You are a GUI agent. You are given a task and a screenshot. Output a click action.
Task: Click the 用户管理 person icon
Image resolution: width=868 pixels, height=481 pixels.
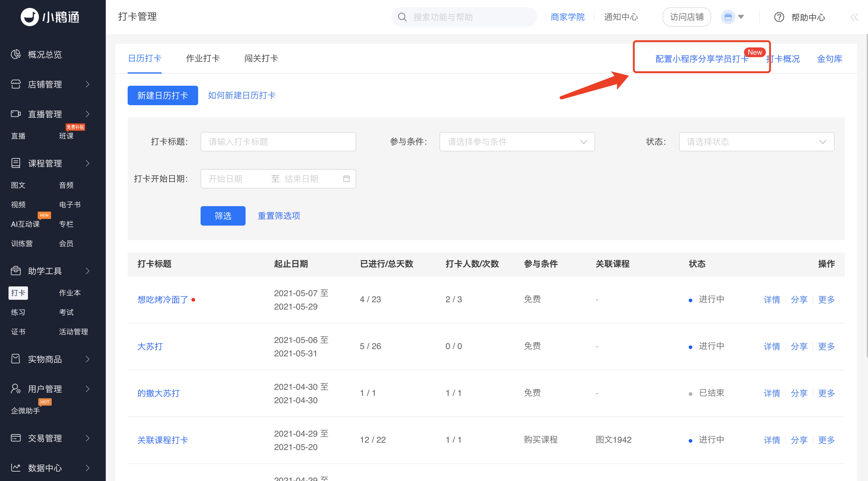point(16,389)
